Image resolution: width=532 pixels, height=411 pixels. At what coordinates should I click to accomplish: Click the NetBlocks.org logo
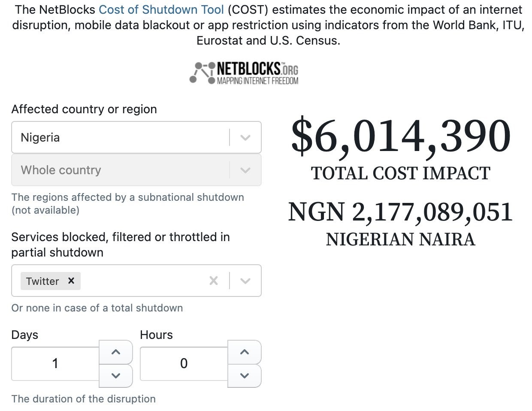(244, 73)
